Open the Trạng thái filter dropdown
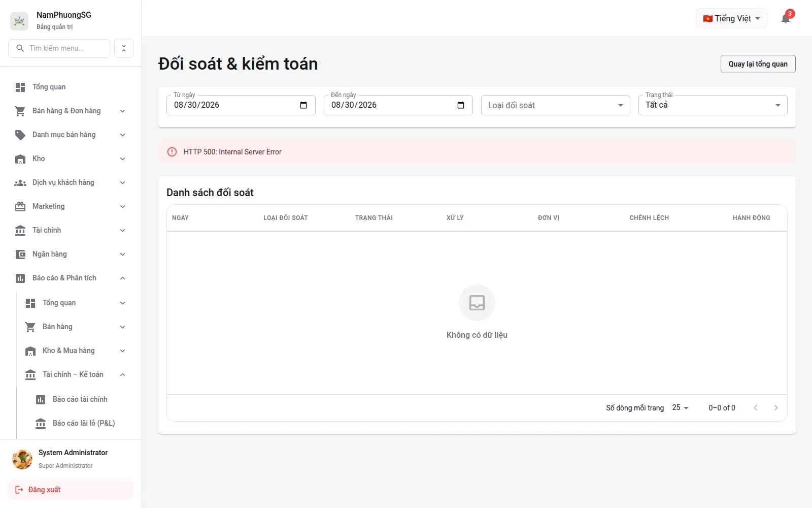Image resolution: width=812 pixels, height=508 pixels. point(713,105)
